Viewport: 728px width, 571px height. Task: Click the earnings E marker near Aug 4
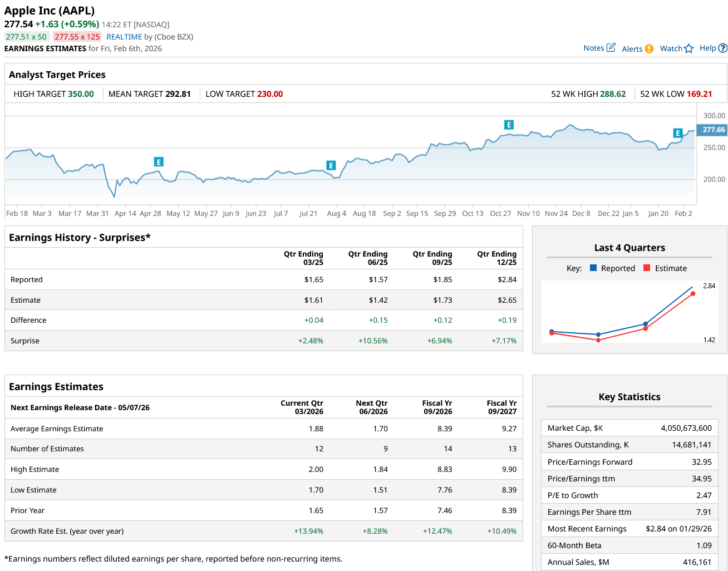pyautogui.click(x=331, y=165)
